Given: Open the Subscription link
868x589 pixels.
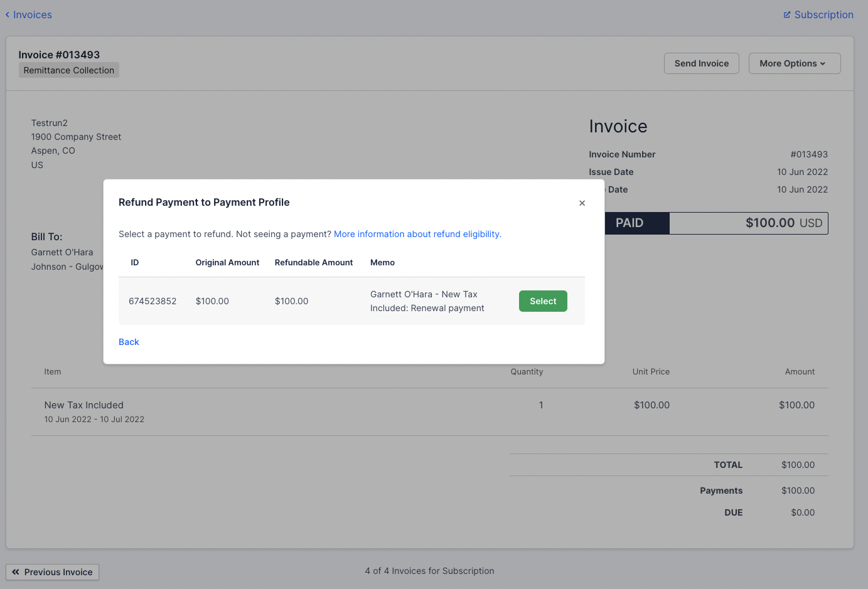Looking at the screenshot, I should tap(823, 14).
